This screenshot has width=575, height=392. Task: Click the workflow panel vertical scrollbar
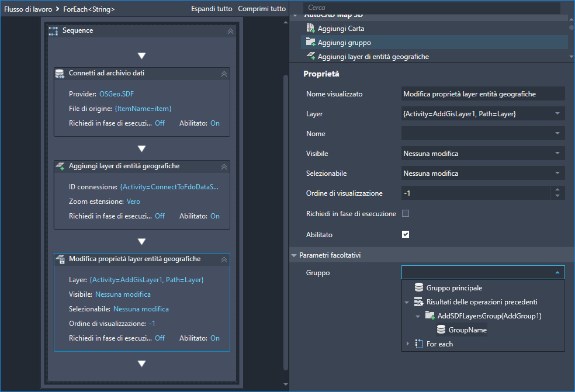tap(286, 222)
